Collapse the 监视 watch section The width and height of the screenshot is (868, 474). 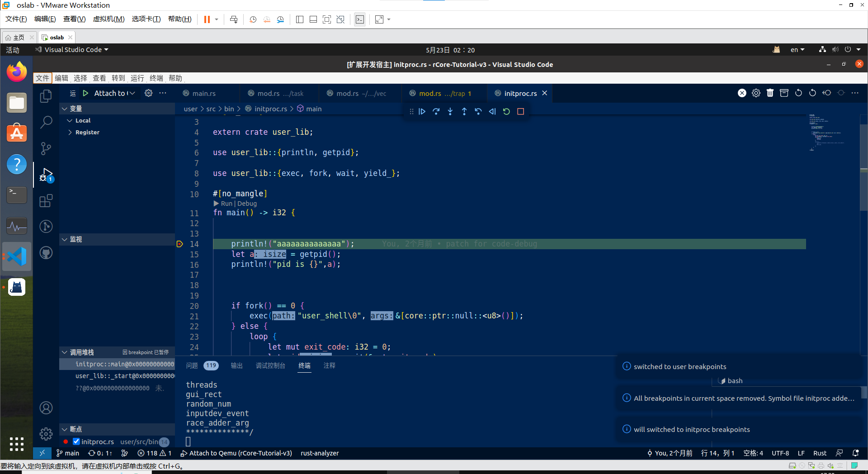pos(65,240)
